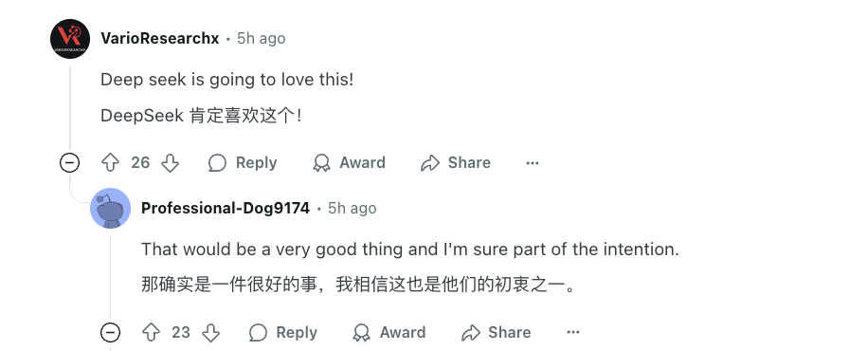Upvote Professional-Dog9174's reply
868x351 pixels.
point(151,332)
